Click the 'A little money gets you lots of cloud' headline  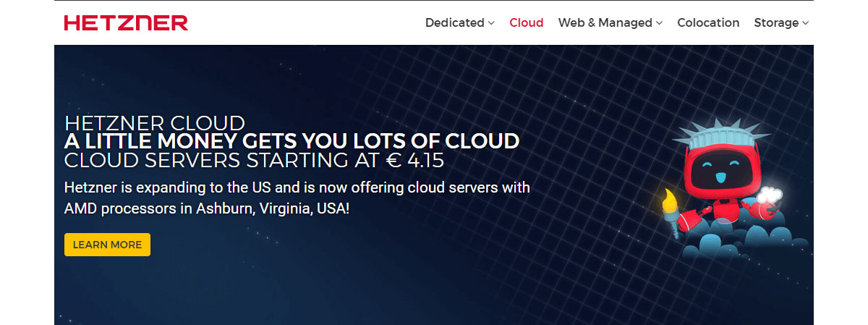click(292, 141)
